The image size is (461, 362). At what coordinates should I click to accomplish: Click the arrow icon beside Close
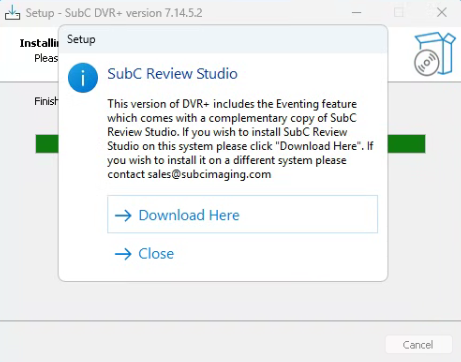pos(123,254)
